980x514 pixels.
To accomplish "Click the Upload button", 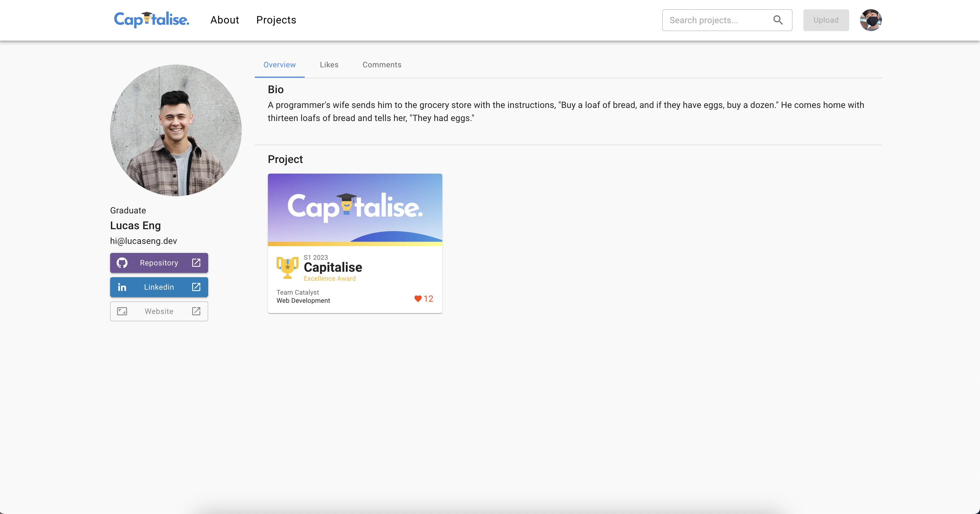I will (x=825, y=20).
